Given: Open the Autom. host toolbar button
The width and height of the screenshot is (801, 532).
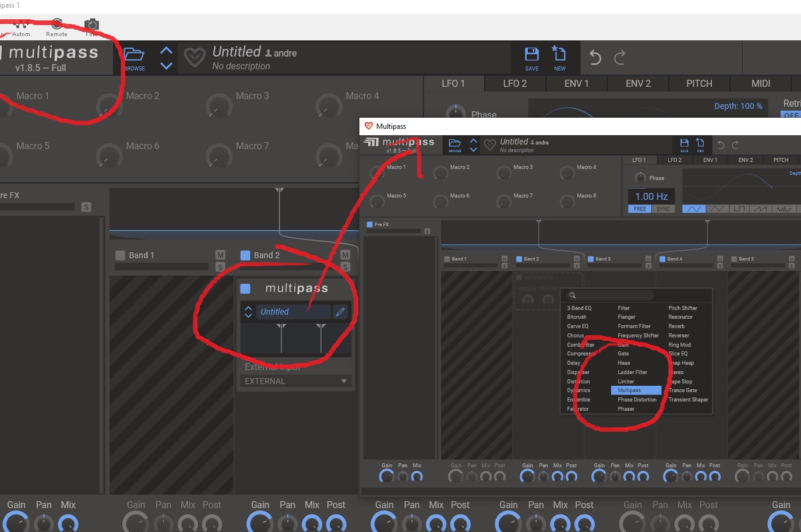Looking at the screenshot, I should pyautogui.click(x=22, y=27).
